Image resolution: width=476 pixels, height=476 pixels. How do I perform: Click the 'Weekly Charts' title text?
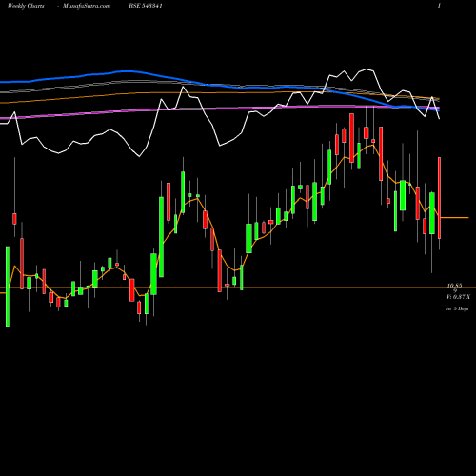[26, 6]
